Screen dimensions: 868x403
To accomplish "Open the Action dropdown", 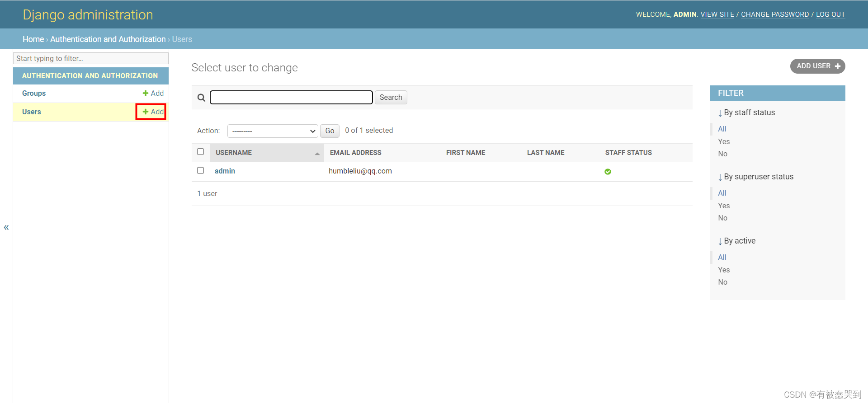I will [x=273, y=131].
